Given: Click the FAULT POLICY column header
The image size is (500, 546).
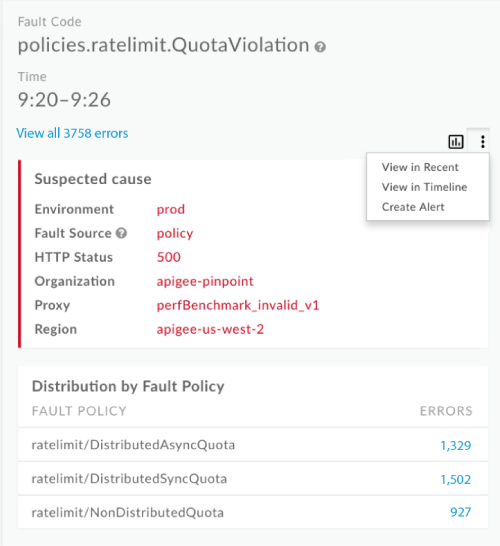Looking at the screenshot, I should [79, 411].
